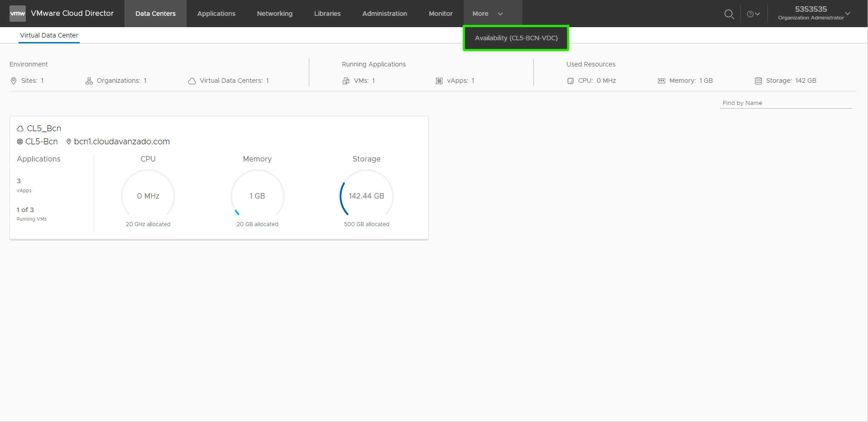Click the Sites location pin icon

point(14,81)
